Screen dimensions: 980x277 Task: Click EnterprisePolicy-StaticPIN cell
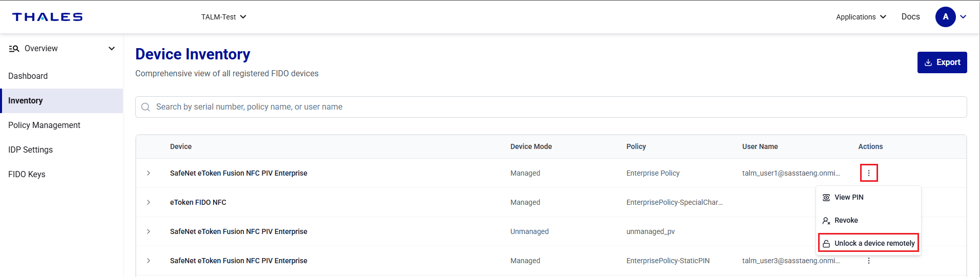668,261
